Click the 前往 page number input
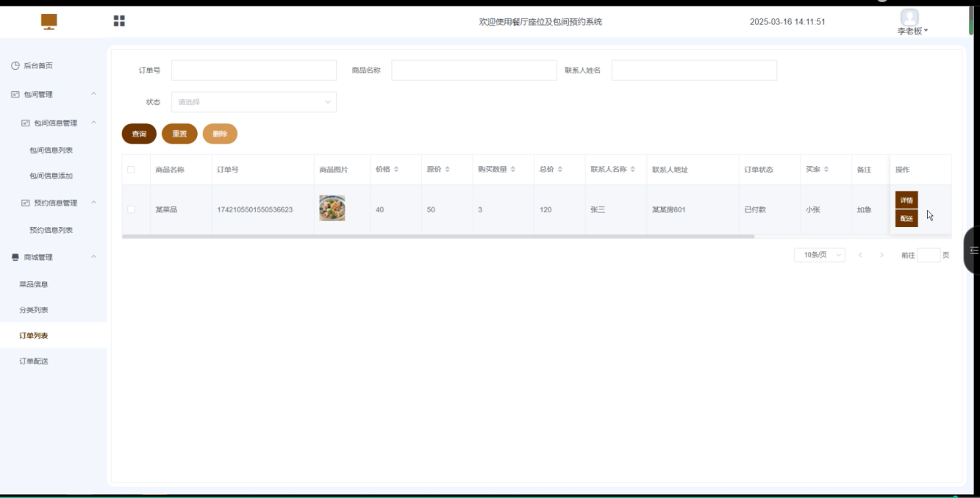The height and width of the screenshot is (498, 980). click(x=929, y=255)
